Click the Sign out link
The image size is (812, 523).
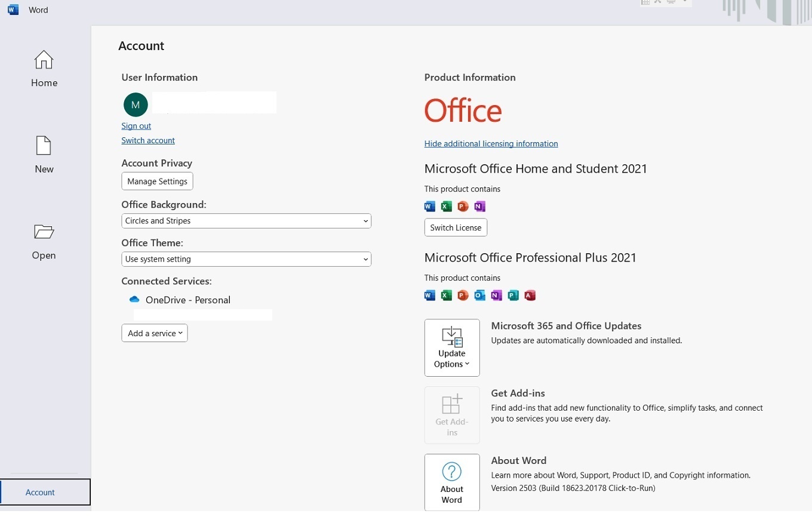point(136,126)
